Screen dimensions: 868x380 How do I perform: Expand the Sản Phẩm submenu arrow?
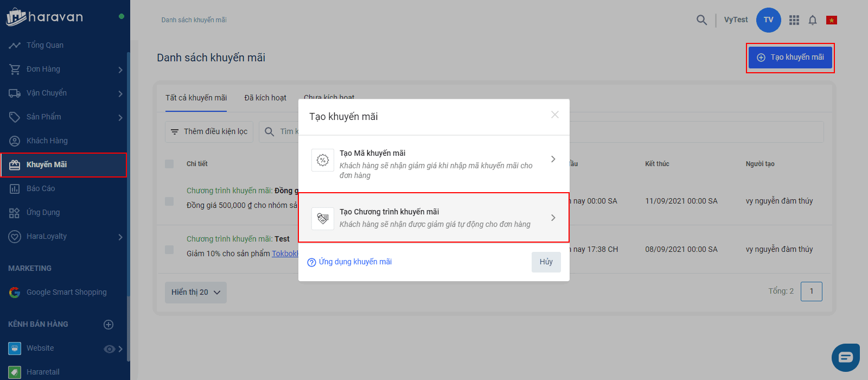pyautogui.click(x=120, y=117)
